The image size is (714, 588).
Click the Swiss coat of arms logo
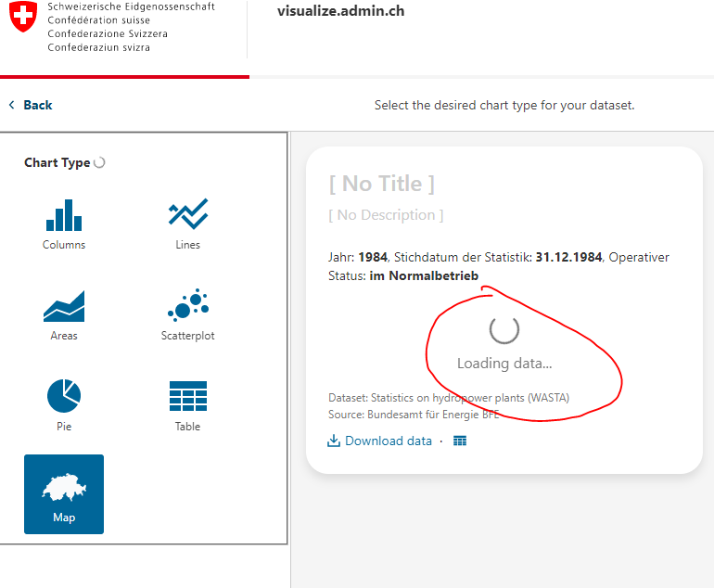tap(23, 17)
